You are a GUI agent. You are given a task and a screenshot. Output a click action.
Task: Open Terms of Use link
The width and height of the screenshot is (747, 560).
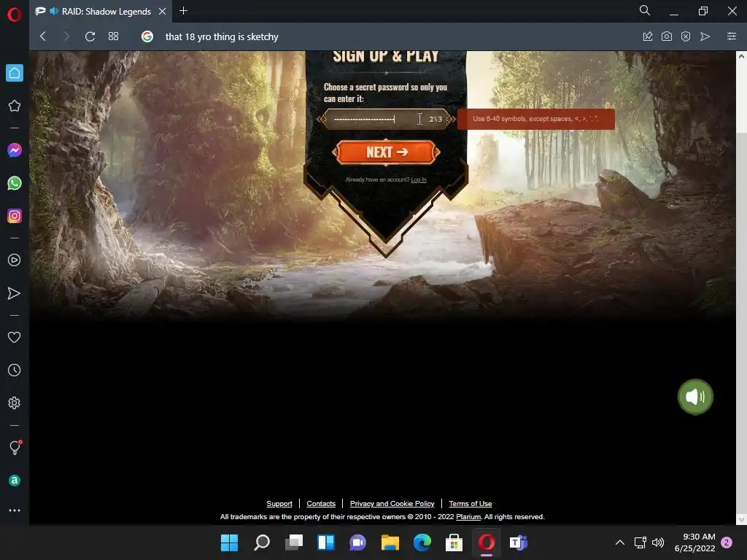471,503
